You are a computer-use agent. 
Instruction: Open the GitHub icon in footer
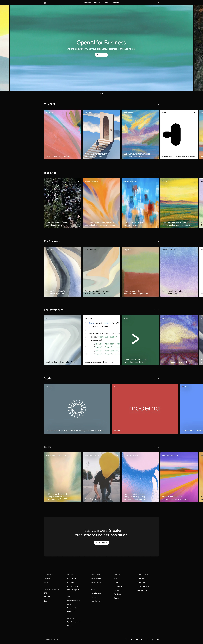click(142, 639)
